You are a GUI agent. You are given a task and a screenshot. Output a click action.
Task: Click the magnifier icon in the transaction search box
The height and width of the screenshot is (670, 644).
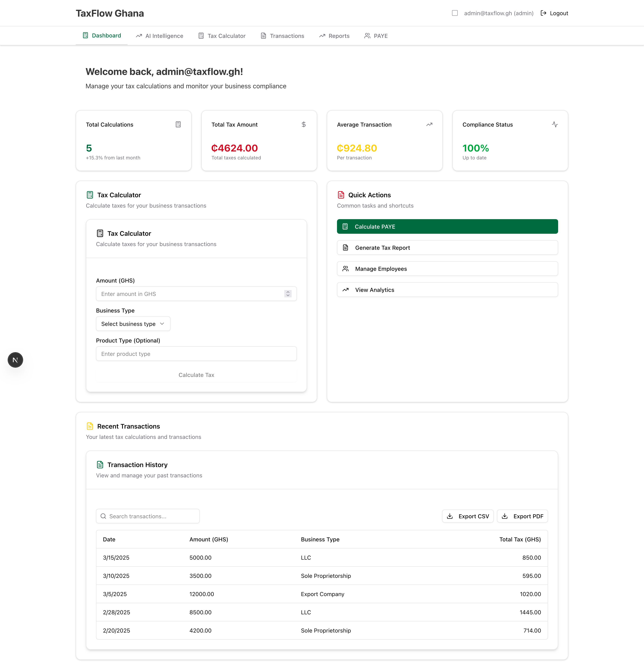pyautogui.click(x=103, y=516)
